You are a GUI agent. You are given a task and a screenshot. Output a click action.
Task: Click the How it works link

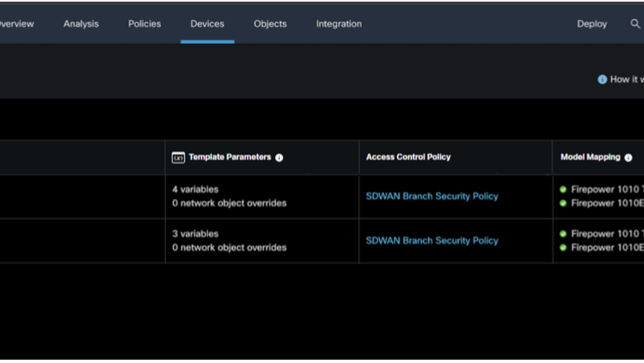[x=627, y=79]
